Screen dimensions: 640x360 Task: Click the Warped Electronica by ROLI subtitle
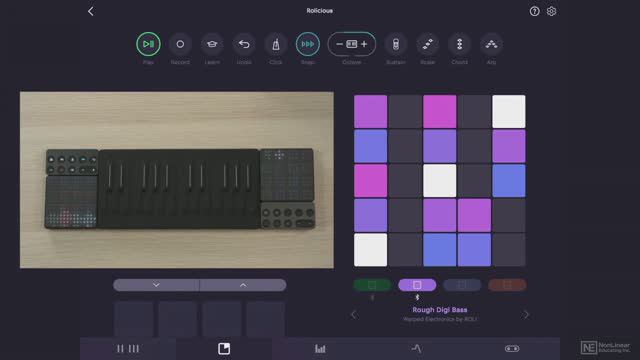tap(440, 319)
